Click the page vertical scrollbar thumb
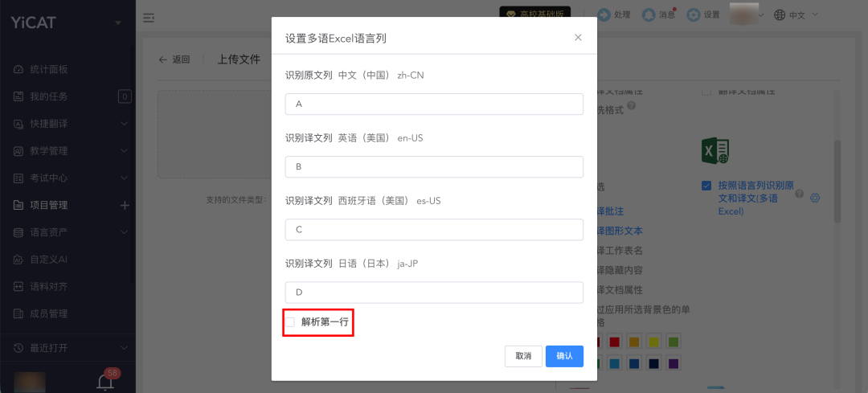 pyautogui.click(x=837, y=181)
